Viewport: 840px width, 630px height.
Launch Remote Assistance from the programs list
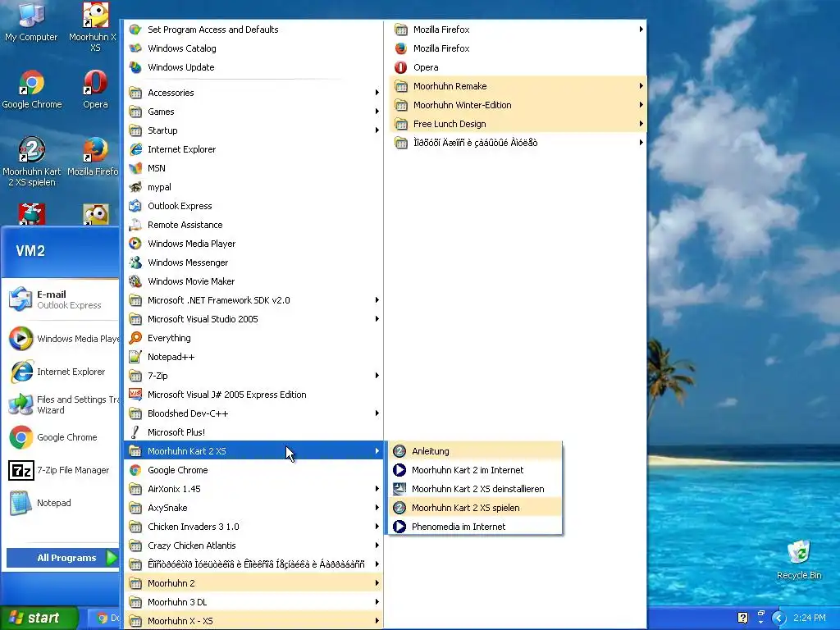[254, 225]
